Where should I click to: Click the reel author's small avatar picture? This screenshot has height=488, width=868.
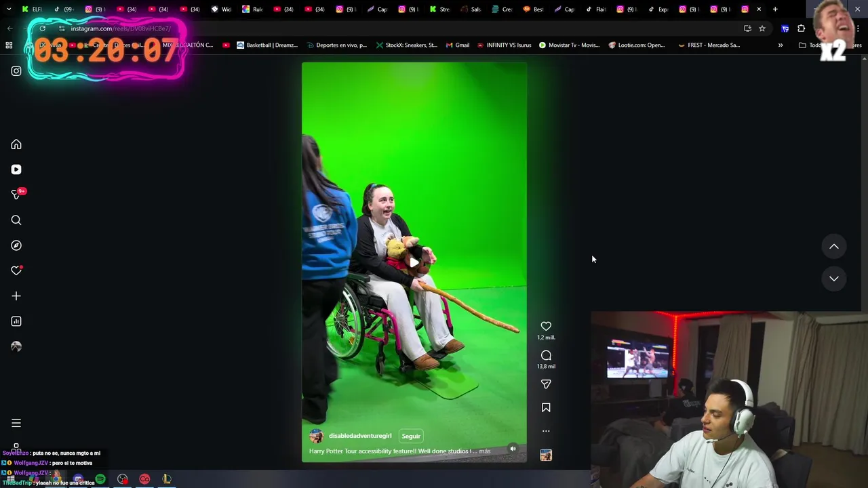click(316, 436)
